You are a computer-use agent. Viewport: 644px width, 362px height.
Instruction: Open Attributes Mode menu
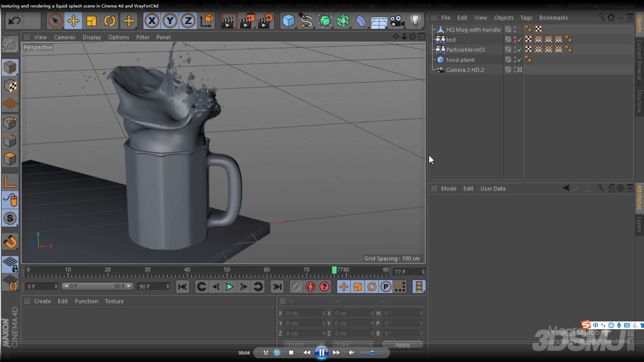tap(448, 189)
